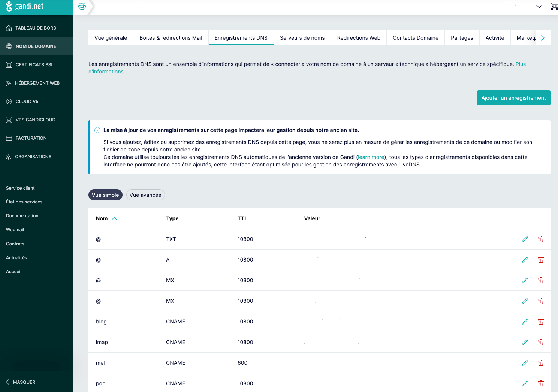Image resolution: width=558 pixels, height=392 pixels.
Task: Delete the imap CNAME record
Action: [x=540, y=342]
